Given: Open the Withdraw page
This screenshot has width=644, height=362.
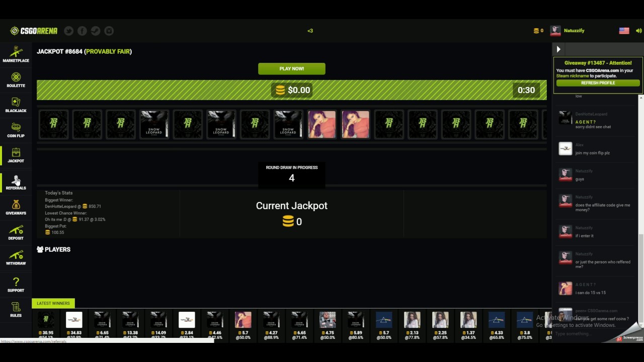Looking at the screenshot, I should point(16,258).
